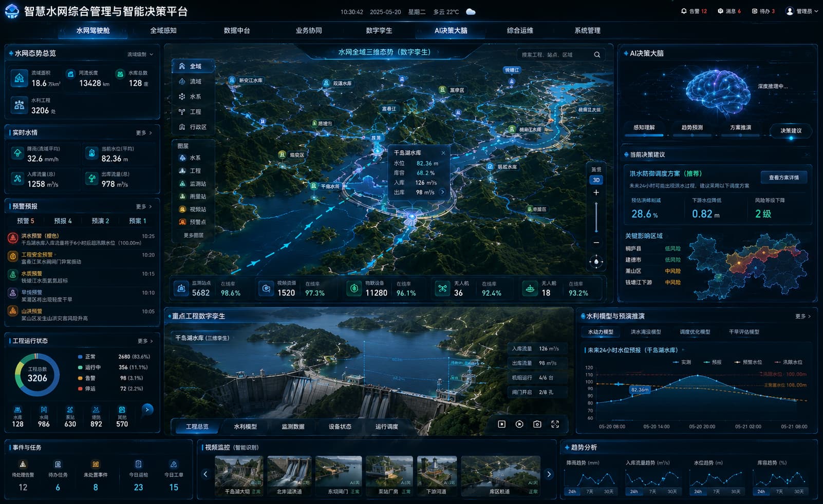Toggle the 视频站 map layer
The width and height of the screenshot is (823, 504).
click(192, 209)
